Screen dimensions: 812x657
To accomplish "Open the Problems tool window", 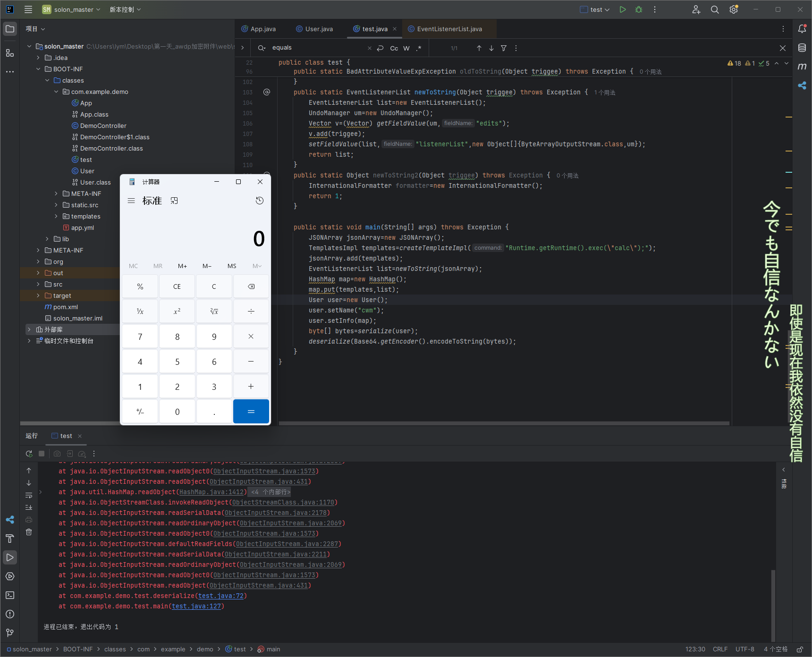I will pyautogui.click(x=10, y=614).
